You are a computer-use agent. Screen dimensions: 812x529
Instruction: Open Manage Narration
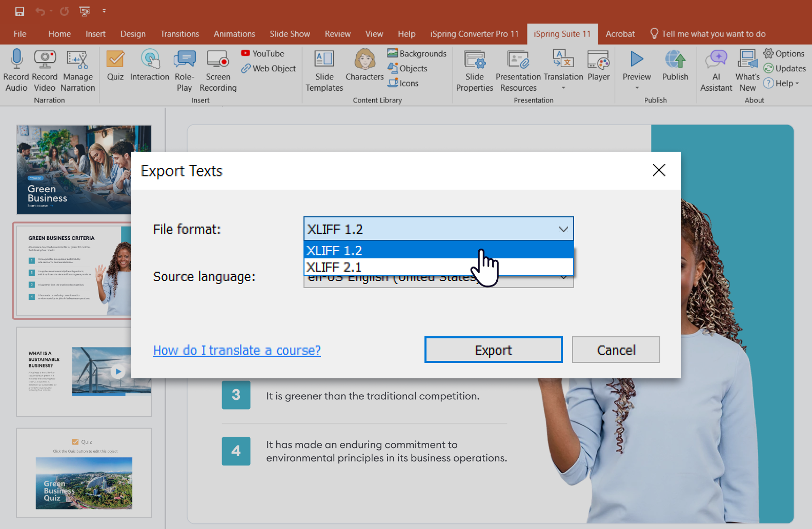77,70
